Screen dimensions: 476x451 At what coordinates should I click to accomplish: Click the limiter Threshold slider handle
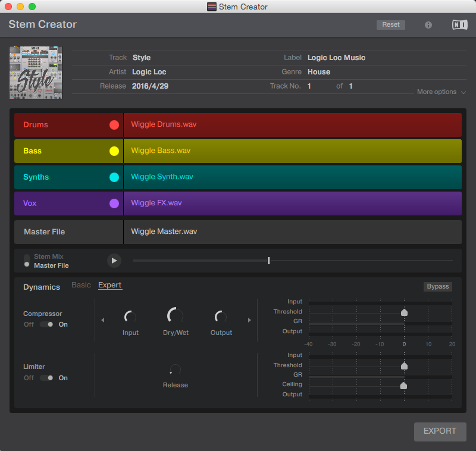point(404,366)
